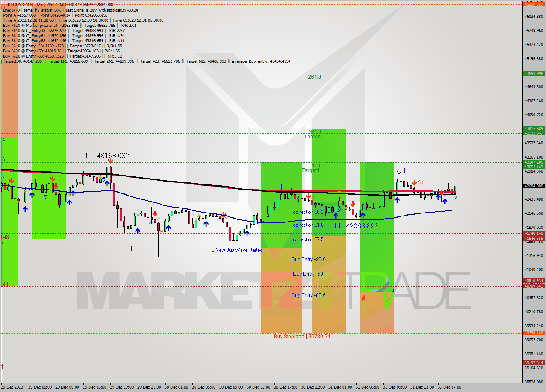Click the green 43723.647 price tag
Screen dimensions: 546x392
click(x=534, y=133)
